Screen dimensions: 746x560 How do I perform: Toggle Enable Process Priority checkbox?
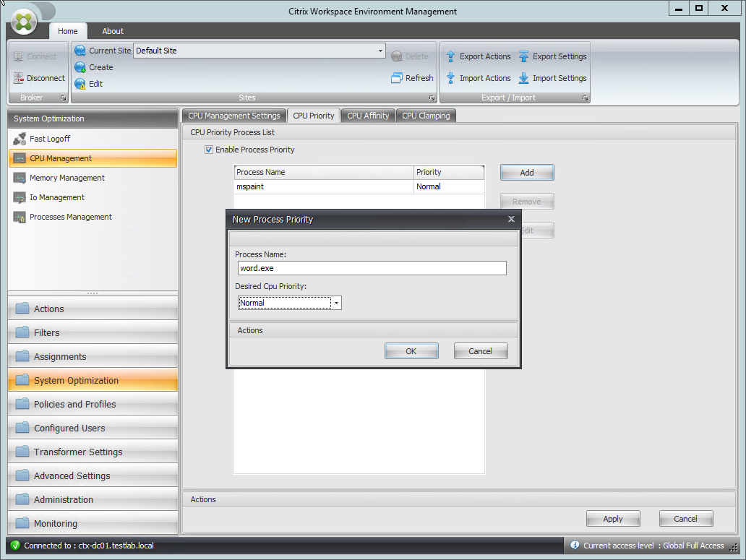(x=209, y=150)
